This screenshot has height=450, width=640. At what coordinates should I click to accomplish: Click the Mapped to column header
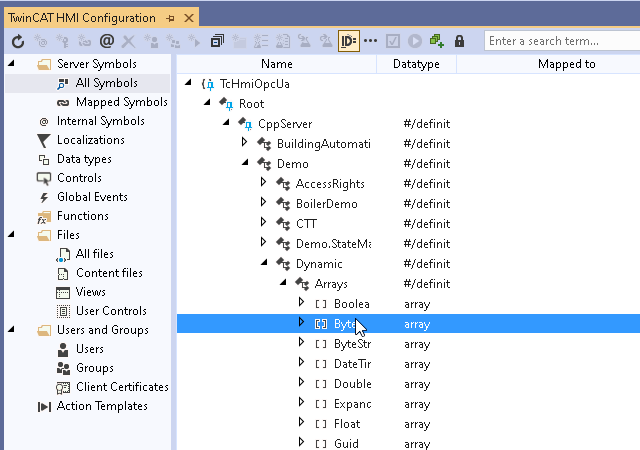click(x=567, y=64)
